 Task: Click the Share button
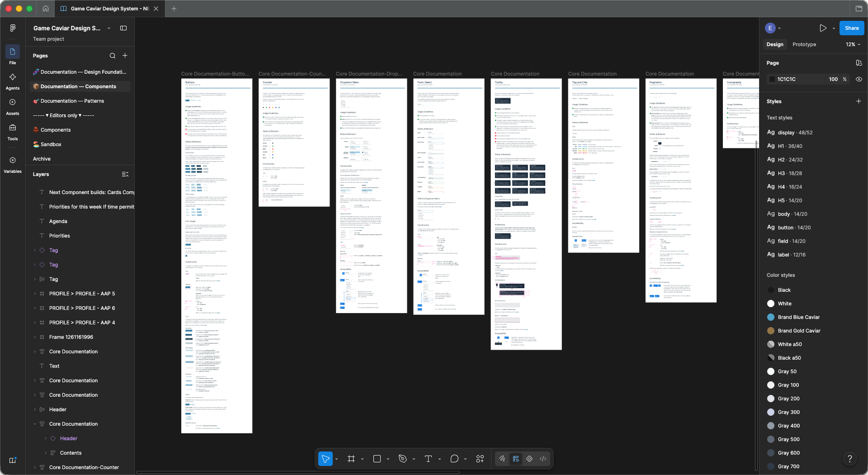click(852, 28)
